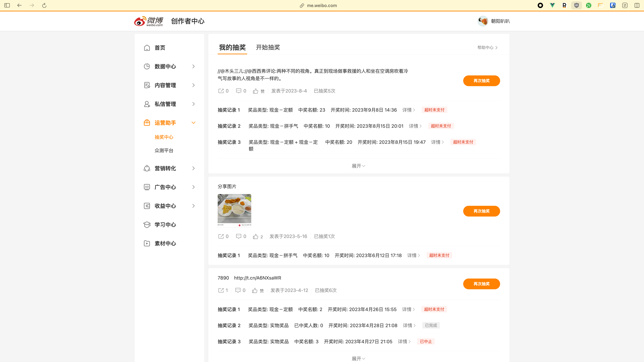Screen dimensions: 644x362
Task: Click like icon on the 2023-8-4 post
Action: point(255,91)
